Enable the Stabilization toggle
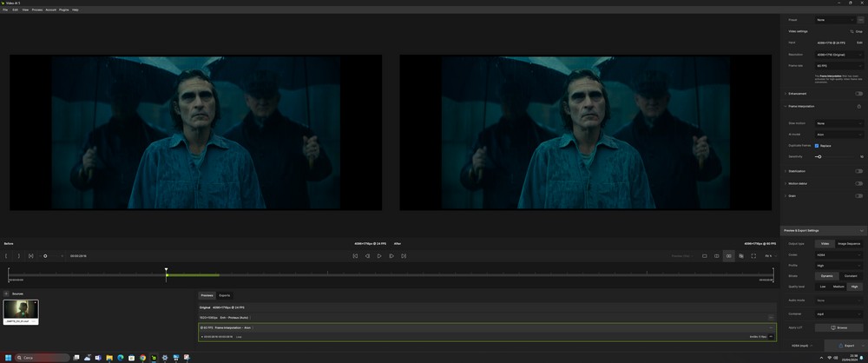Image resolution: width=868 pixels, height=363 pixels. pos(858,171)
